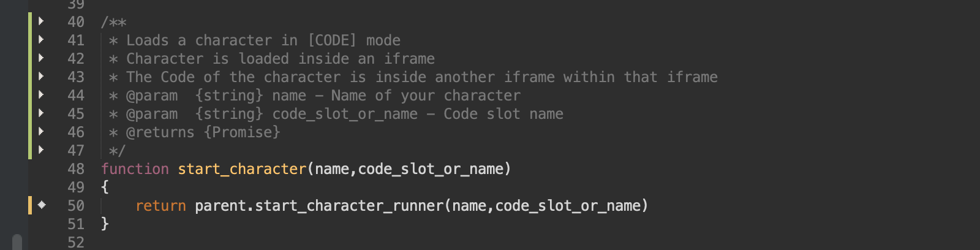
Task: Select line number 48 in the gutter
Action: pos(76,169)
